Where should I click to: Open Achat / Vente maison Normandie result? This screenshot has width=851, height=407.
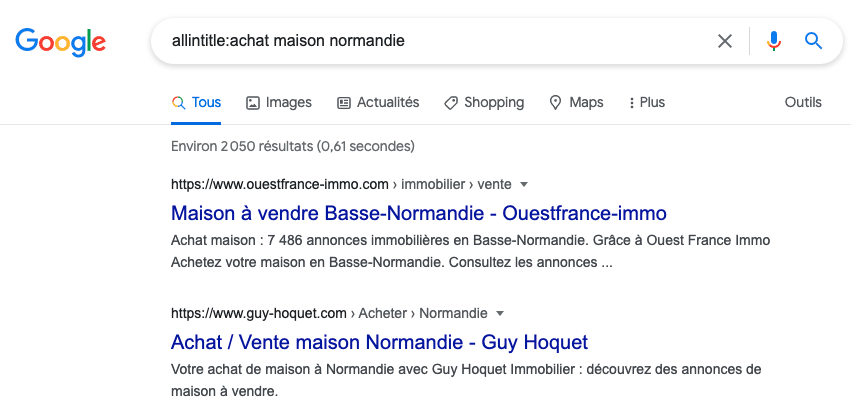[x=379, y=342]
